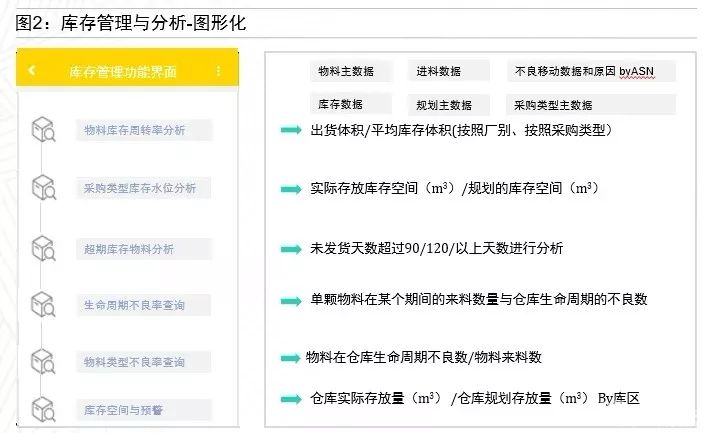
Task: Select 生命周期不良率查询 item
Action: click(x=144, y=305)
